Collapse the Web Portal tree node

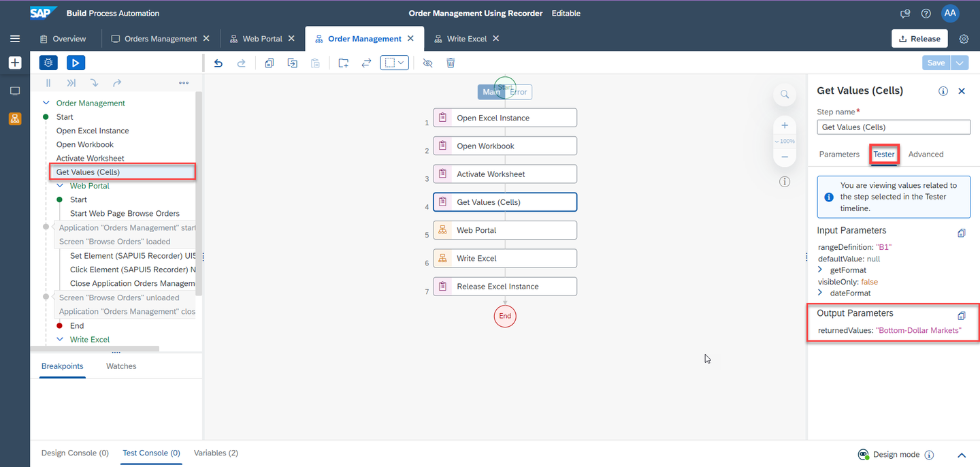[60, 186]
